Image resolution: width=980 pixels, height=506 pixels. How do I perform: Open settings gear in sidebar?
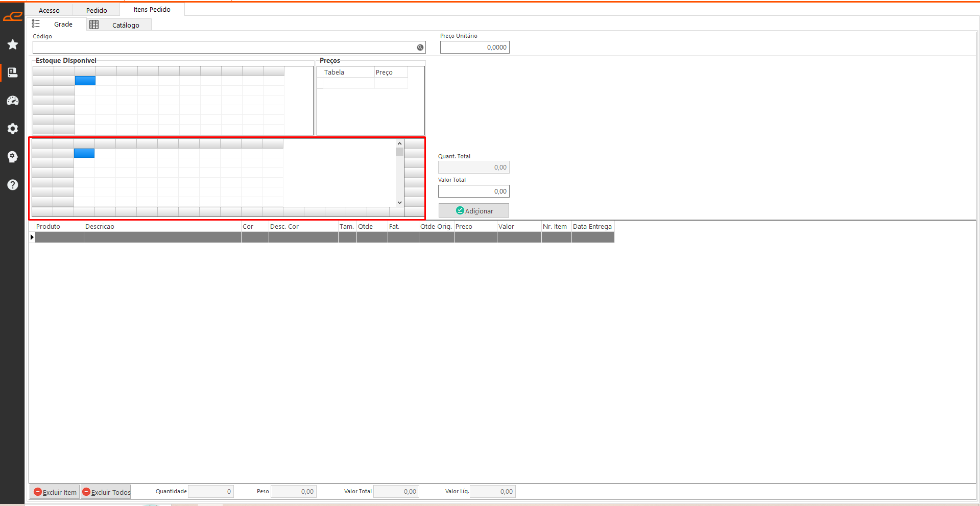point(13,129)
